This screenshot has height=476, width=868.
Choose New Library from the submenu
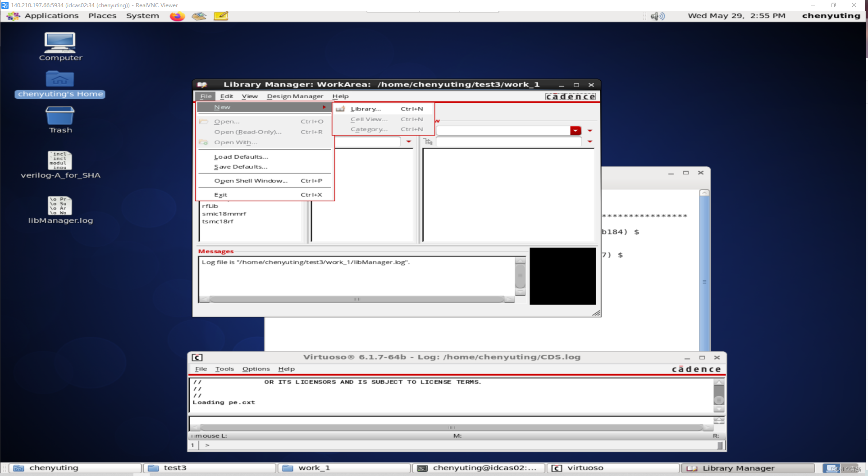pyautogui.click(x=384, y=109)
